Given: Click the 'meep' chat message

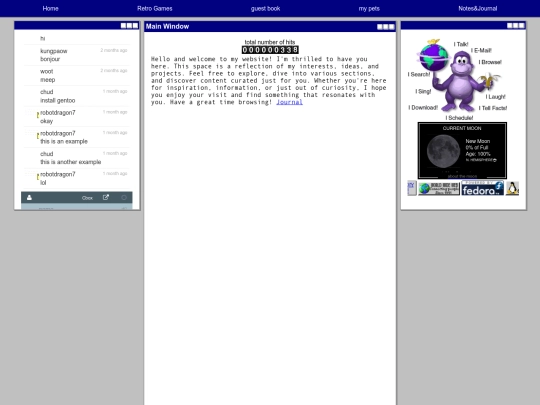Looking at the screenshot, I should pyautogui.click(x=48, y=80).
